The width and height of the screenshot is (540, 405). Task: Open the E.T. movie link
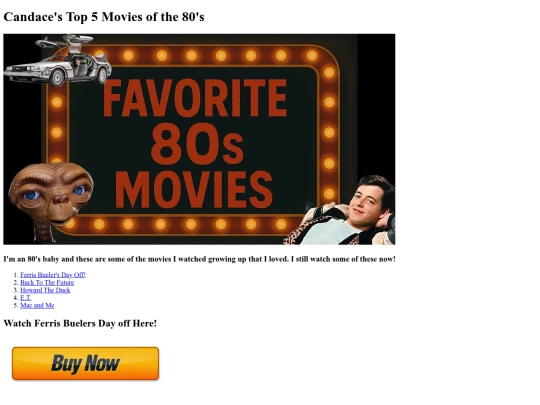click(25, 298)
